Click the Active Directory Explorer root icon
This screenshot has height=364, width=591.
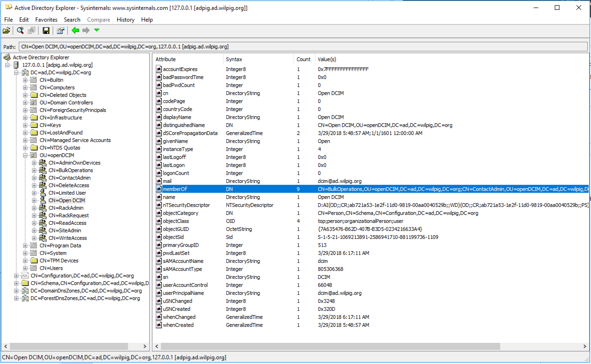point(7,57)
